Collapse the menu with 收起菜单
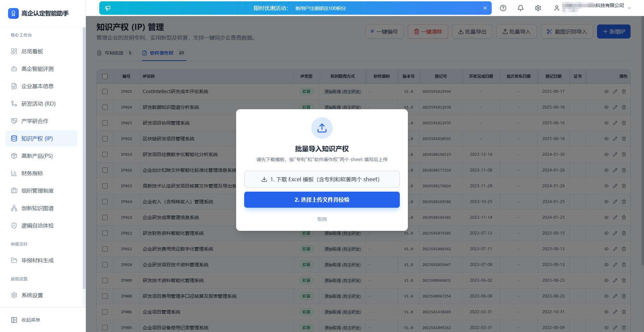The width and height of the screenshot is (644, 332). [x=25, y=320]
